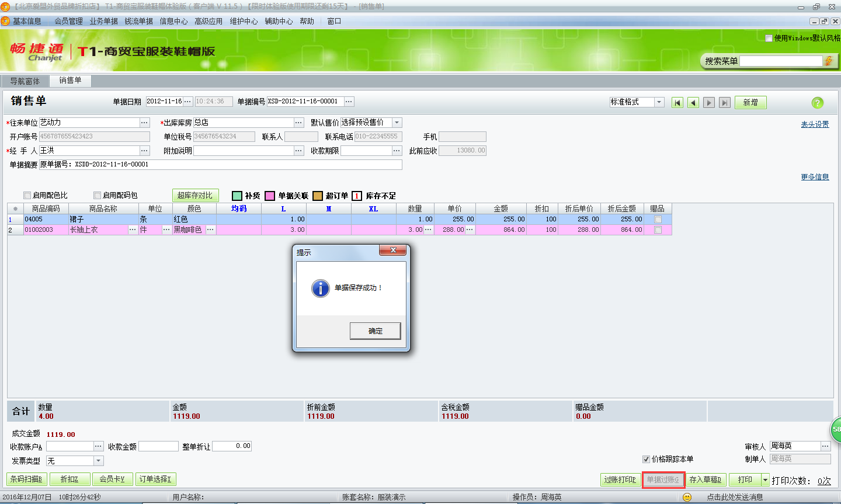Open 信息中心 menu

[x=174, y=21]
